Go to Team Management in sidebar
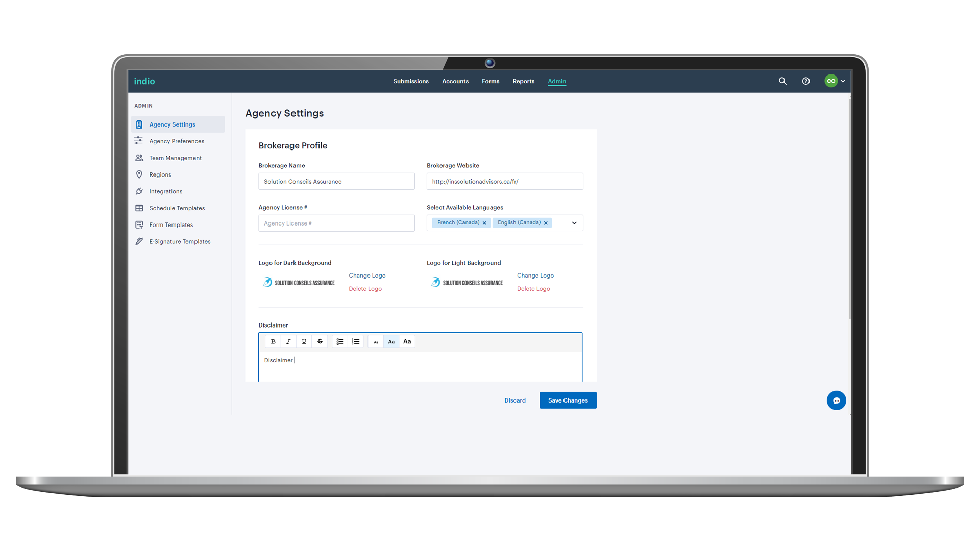Viewport: 980px width, 551px height. tap(175, 158)
